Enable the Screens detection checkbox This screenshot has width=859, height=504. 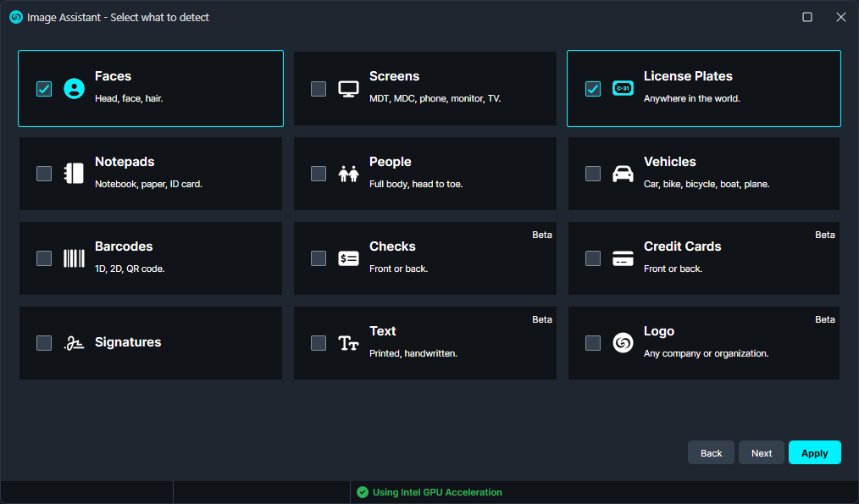tap(319, 89)
